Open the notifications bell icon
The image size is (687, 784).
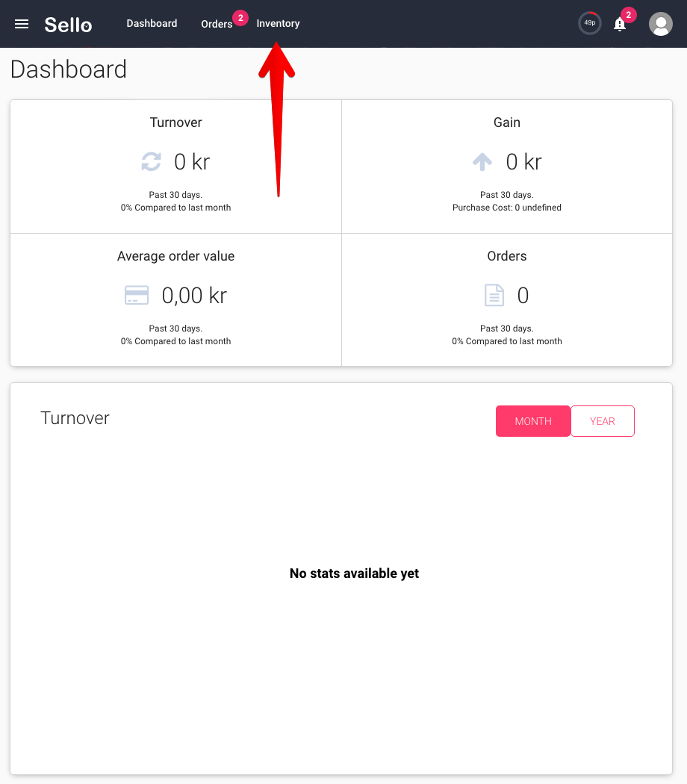(620, 24)
